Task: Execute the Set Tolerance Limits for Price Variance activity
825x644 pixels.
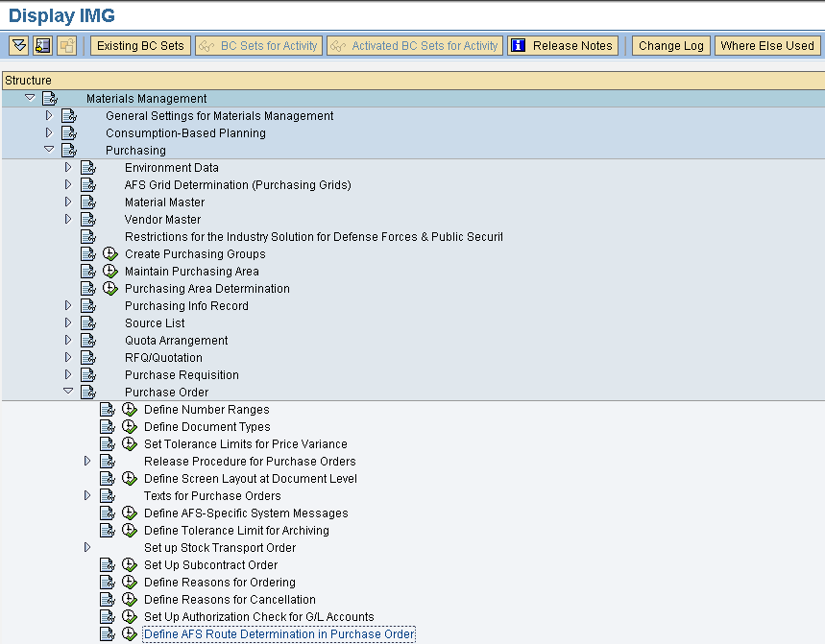Action: 130,443
